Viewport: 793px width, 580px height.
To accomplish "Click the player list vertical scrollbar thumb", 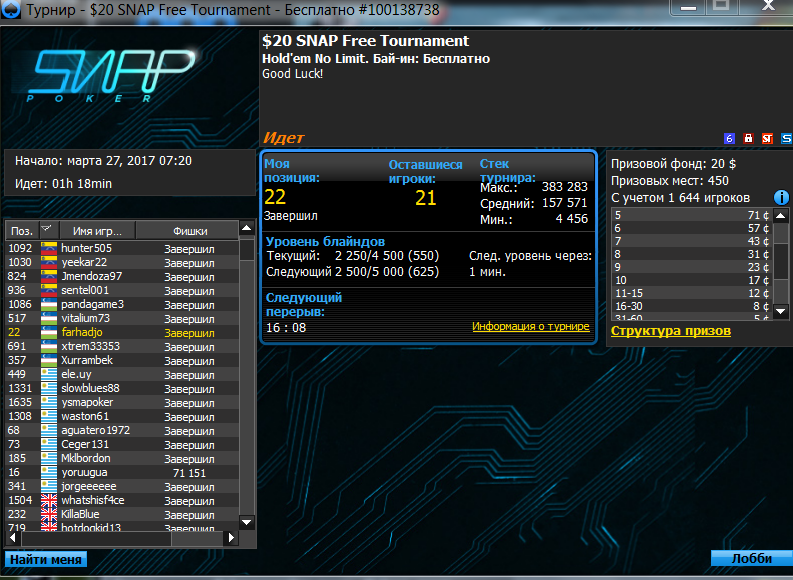I will (x=246, y=250).
